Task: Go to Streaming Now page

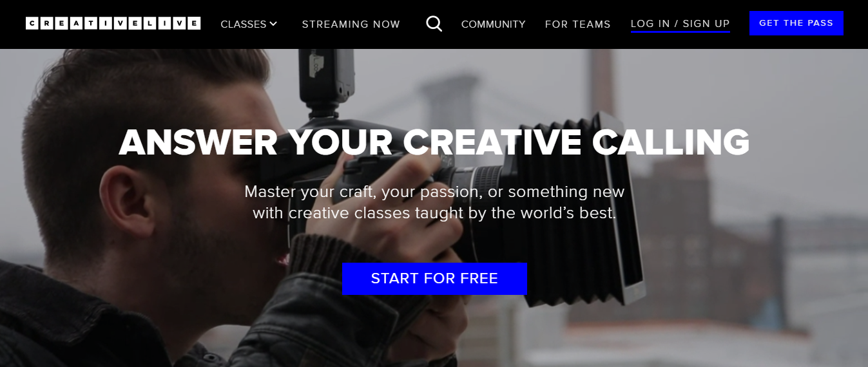Action: [351, 24]
